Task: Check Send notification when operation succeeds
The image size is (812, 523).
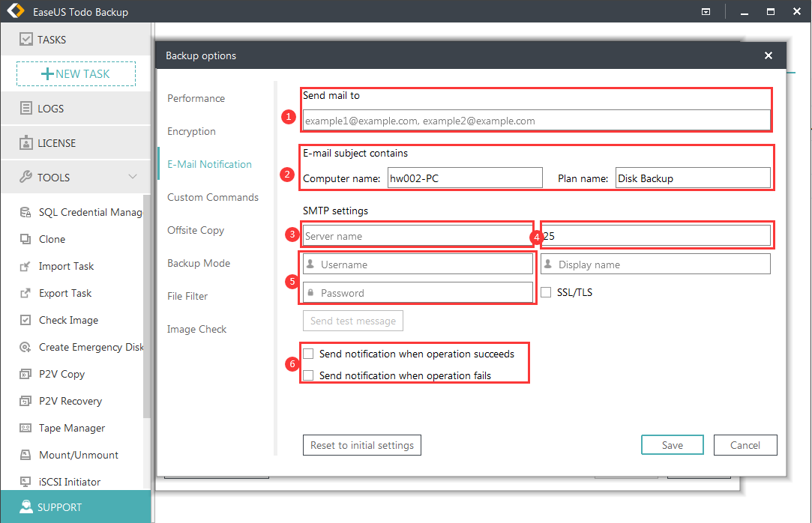Action: [309, 354]
